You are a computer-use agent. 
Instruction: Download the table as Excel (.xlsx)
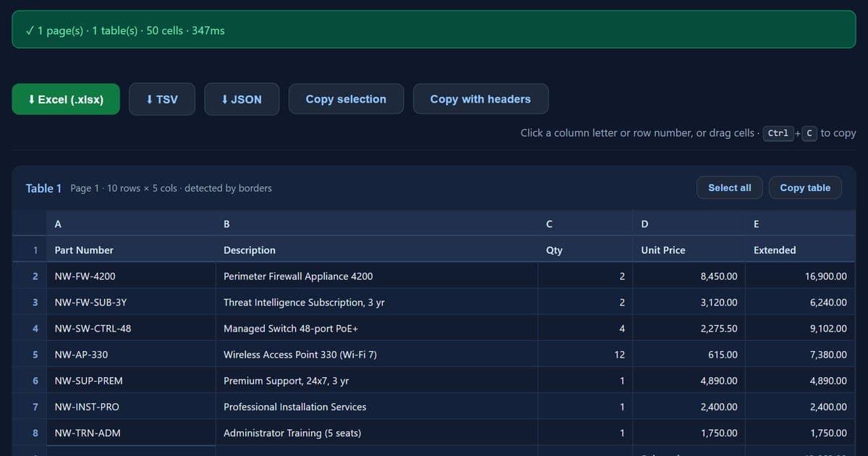tap(66, 99)
